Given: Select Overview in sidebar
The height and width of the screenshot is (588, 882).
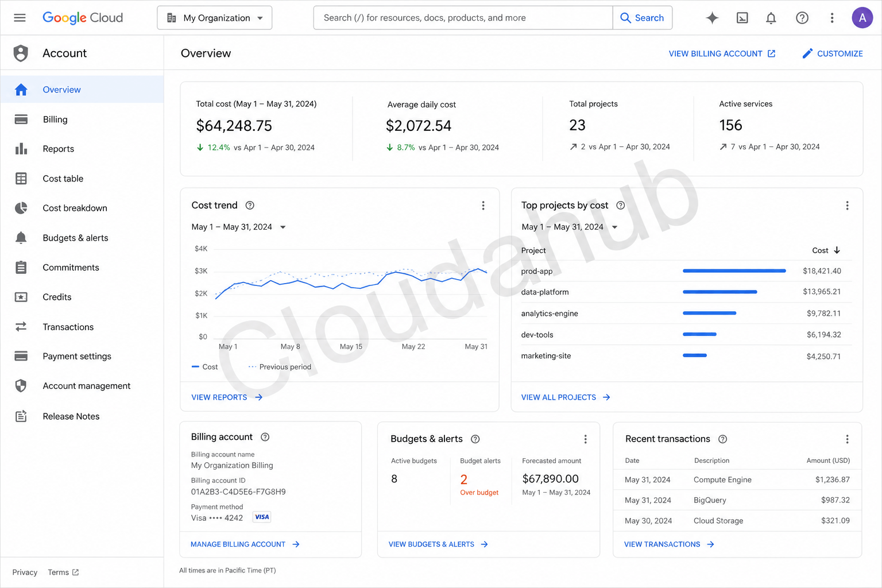Looking at the screenshot, I should tap(82, 90).
